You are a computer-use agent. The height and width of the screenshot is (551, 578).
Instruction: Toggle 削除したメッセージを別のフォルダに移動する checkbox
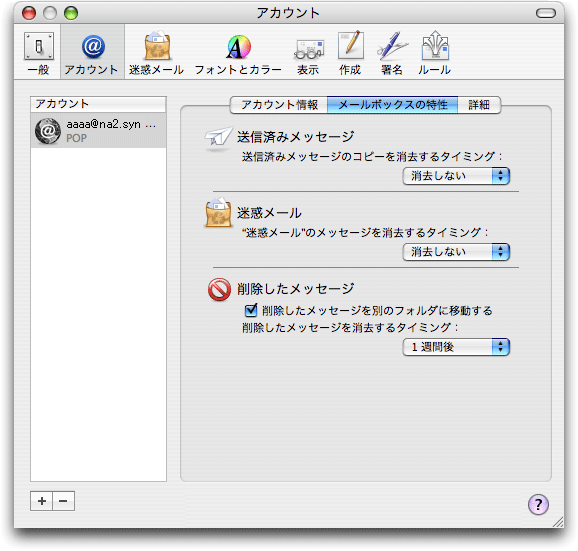tap(251, 310)
